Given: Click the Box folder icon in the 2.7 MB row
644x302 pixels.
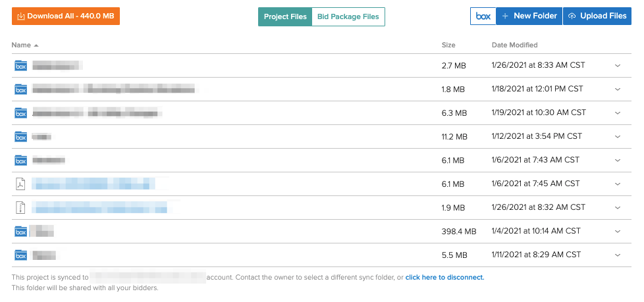Looking at the screenshot, I should (20, 66).
